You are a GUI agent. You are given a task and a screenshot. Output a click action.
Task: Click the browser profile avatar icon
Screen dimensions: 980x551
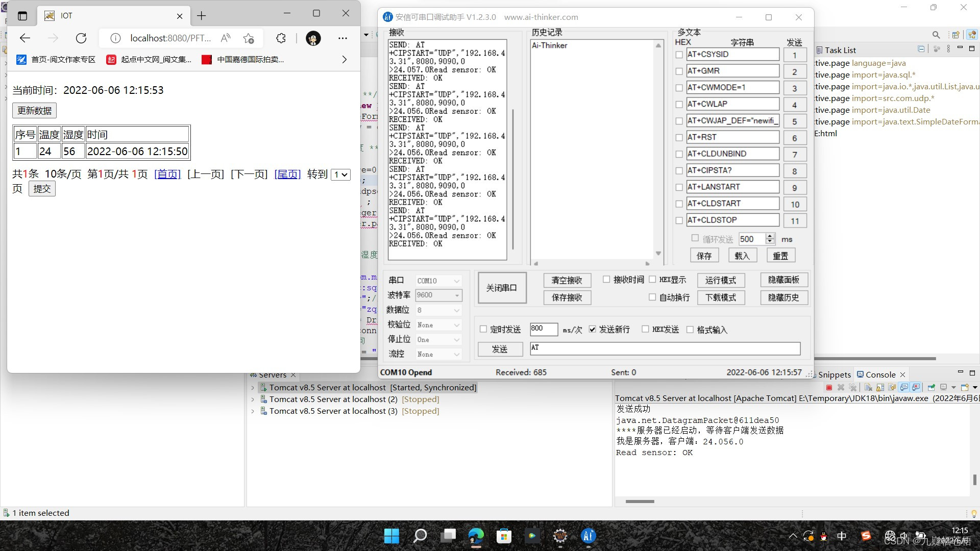[313, 38]
